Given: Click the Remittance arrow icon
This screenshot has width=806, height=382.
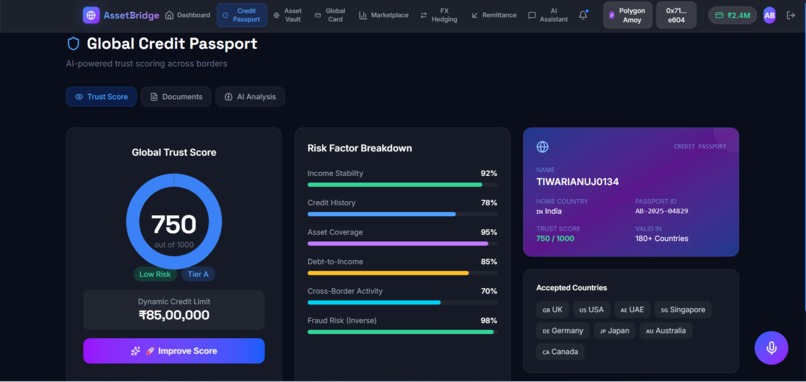Looking at the screenshot, I should click(474, 15).
